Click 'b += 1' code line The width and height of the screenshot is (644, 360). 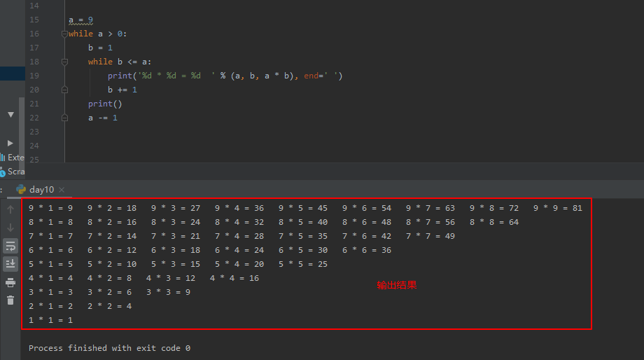(x=122, y=90)
